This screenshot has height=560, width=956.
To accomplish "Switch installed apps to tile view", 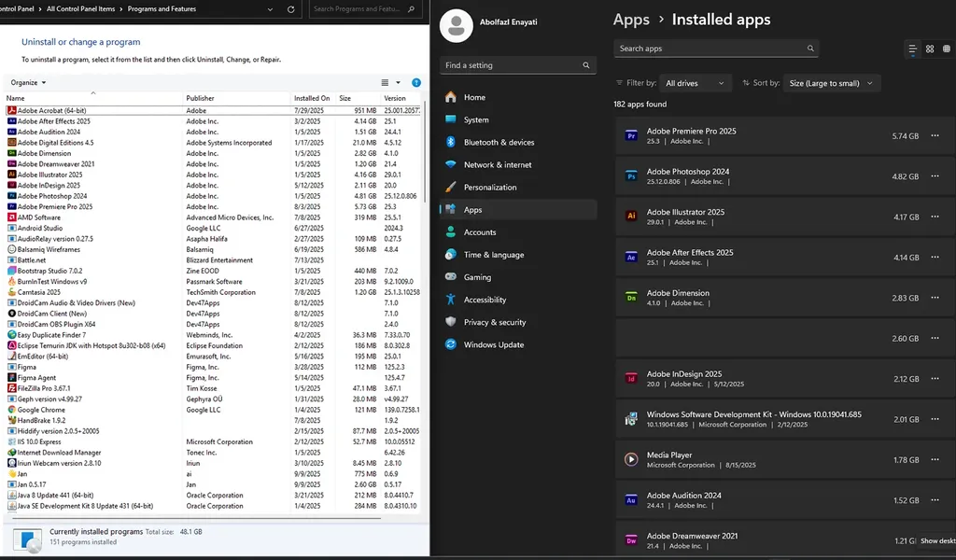I will point(947,49).
